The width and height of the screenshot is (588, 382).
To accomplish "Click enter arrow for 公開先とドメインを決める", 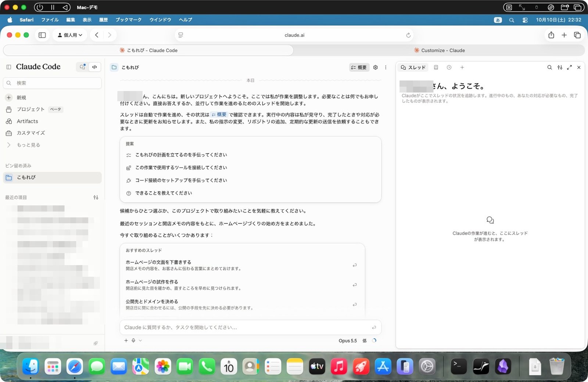I will (355, 304).
